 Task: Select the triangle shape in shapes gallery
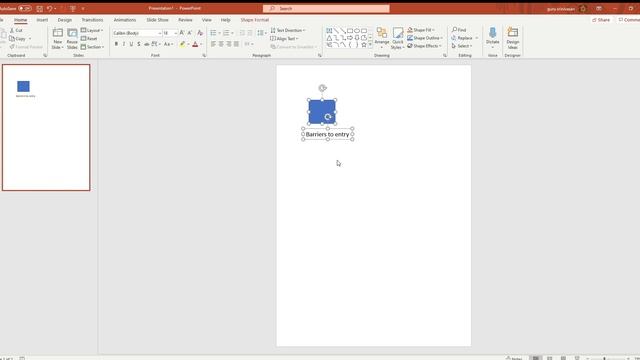pyautogui.click(x=329, y=38)
